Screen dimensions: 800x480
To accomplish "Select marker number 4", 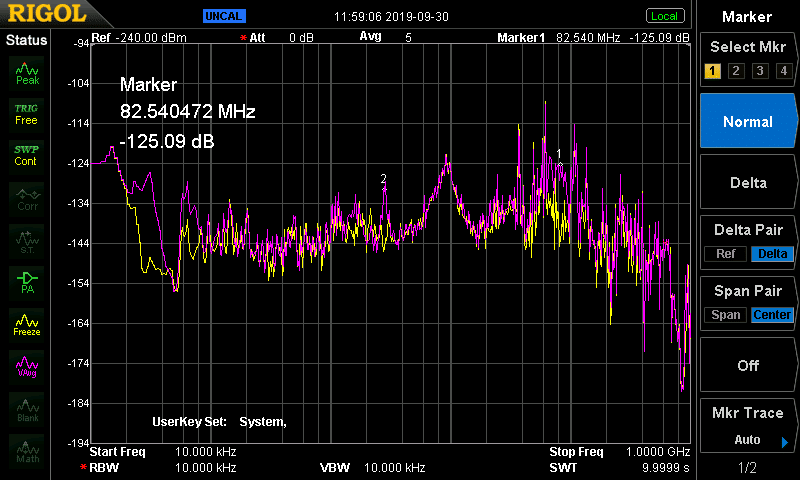I will click(x=784, y=70).
